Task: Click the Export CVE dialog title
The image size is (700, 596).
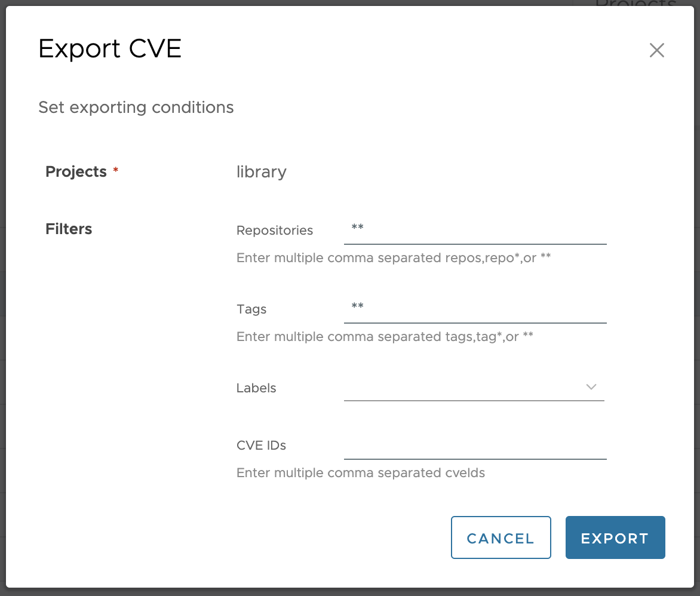Action: (110, 48)
